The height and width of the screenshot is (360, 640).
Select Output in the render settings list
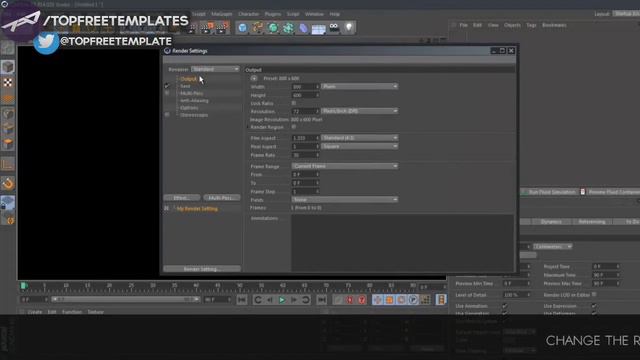click(x=189, y=79)
